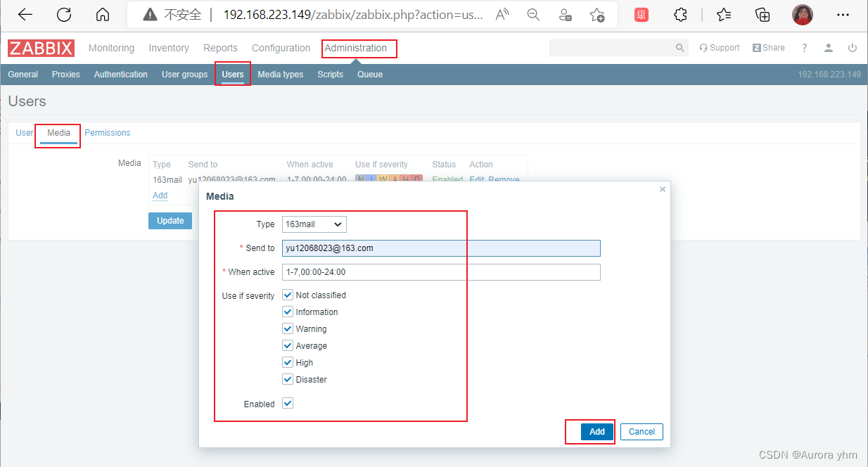Click into the Send to email field
Image resolution: width=868 pixels, height=467 pixels.
click(441, 248)
